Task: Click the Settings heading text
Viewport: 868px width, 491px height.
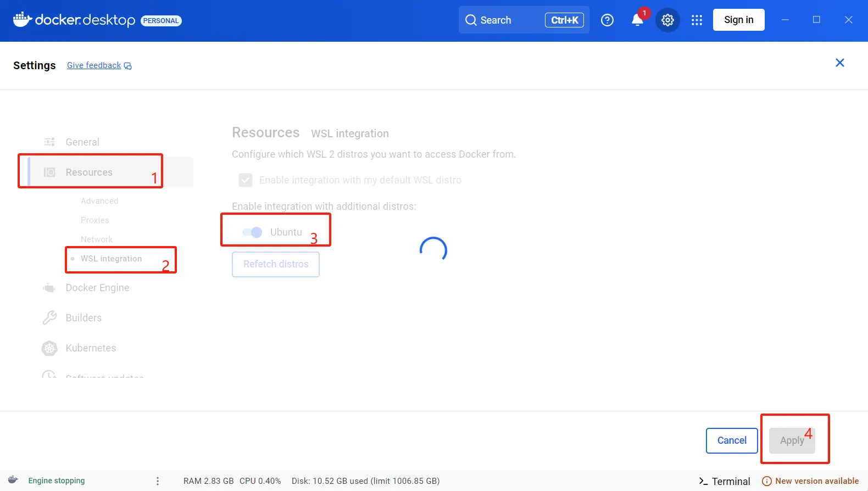Action: coord(35,65)
